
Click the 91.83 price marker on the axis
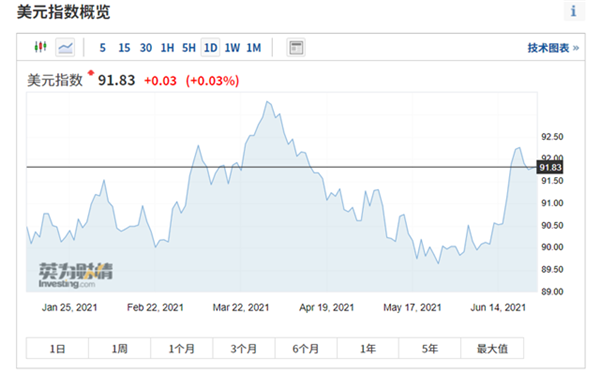click(550, 167)
